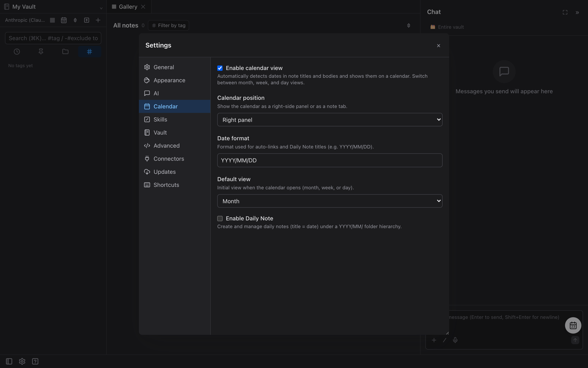The height and width of the screenshot is (368, 588).
Task: Click the All notes heading
Action: pos(126,25)
